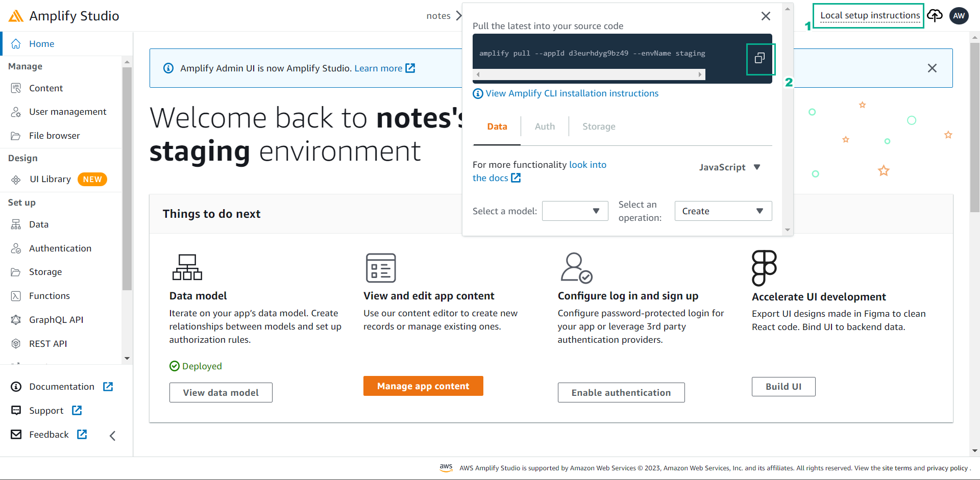Collapse the sidebar with the left chevron
This screenshot has height=480, width=980.
coord(113,435)
